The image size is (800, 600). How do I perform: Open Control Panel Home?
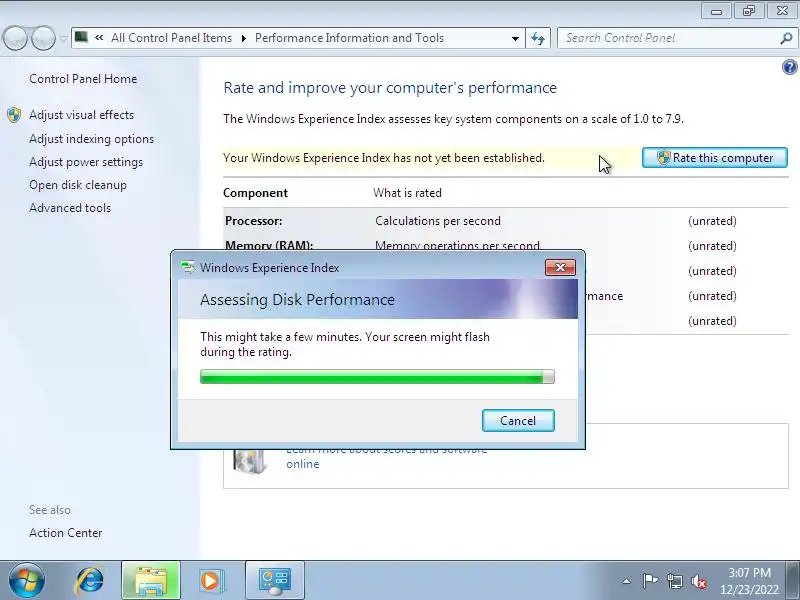coord(83,79)
